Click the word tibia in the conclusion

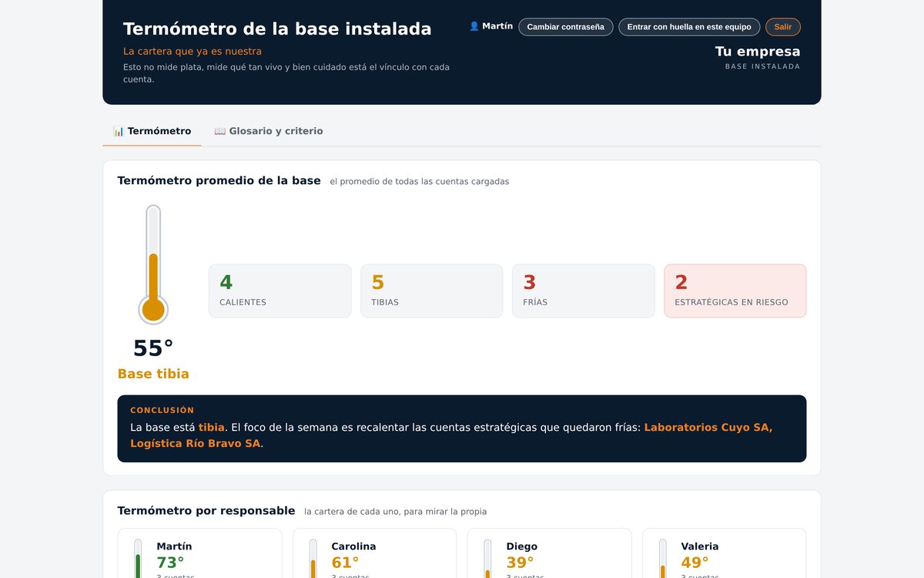tap(212, 427)
